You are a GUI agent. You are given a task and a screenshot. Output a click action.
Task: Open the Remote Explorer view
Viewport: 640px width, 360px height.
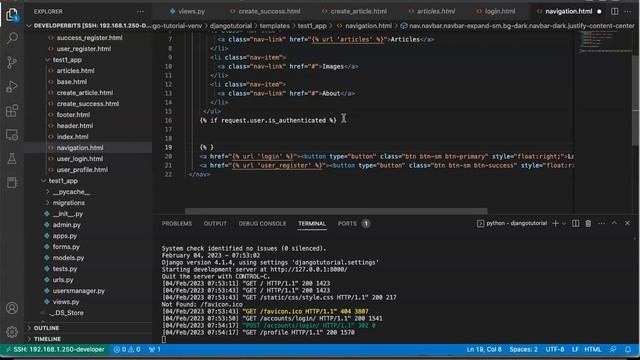pyautogui.click(x=12, y=135)
